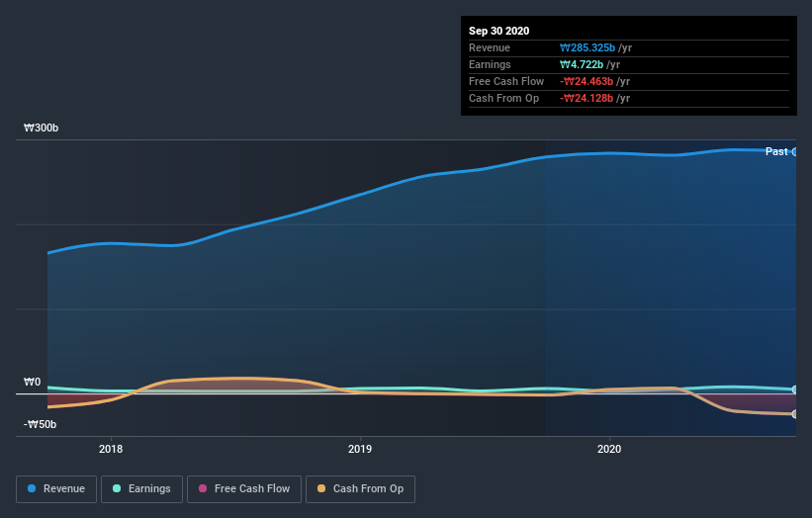Screen dimensions: 812x518
Task: Click the 'Cash From Op' row label in the tooltip
Action: [503, 98]
